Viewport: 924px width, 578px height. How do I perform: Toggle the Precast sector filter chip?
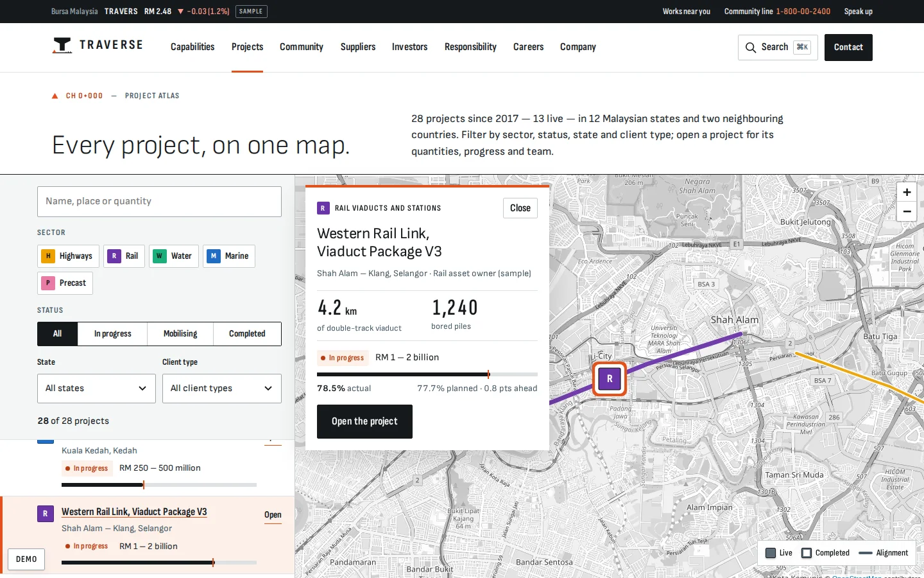pos(65,283)
